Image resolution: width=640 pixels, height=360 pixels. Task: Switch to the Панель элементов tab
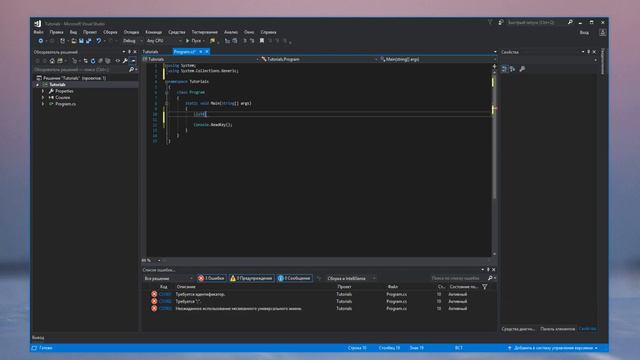557,329
